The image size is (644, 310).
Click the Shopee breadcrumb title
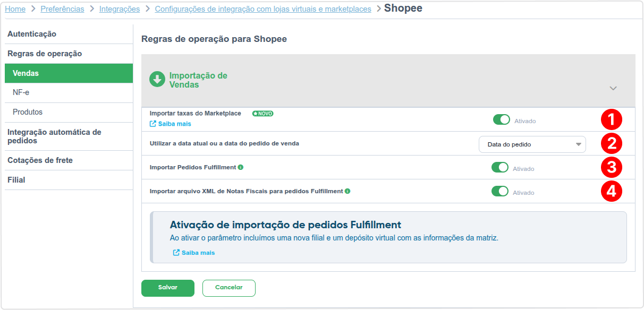403,8
